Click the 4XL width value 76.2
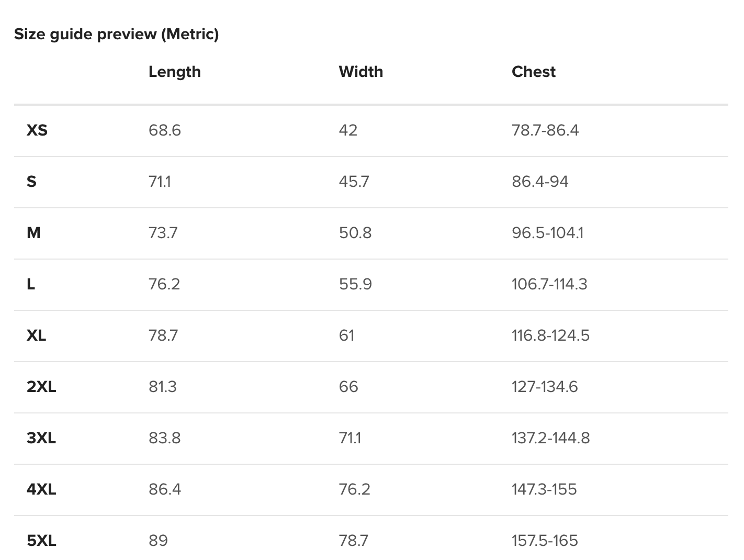 354,489
